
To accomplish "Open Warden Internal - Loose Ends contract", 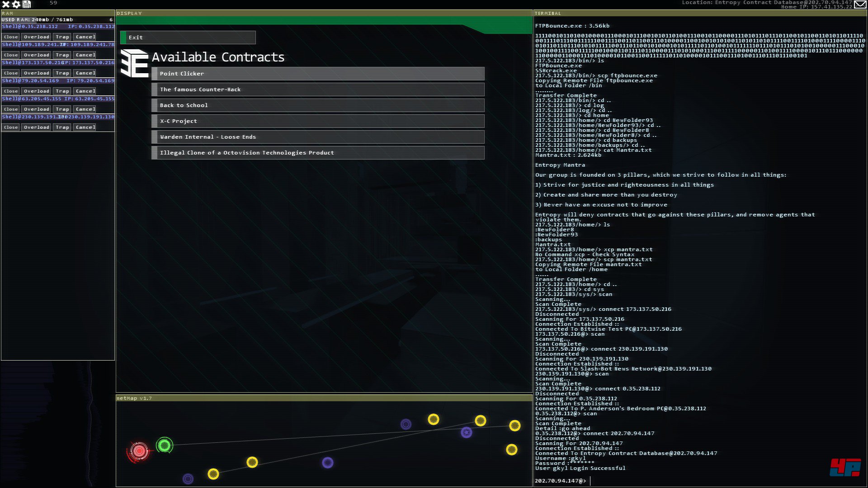I will click(318, 137).
